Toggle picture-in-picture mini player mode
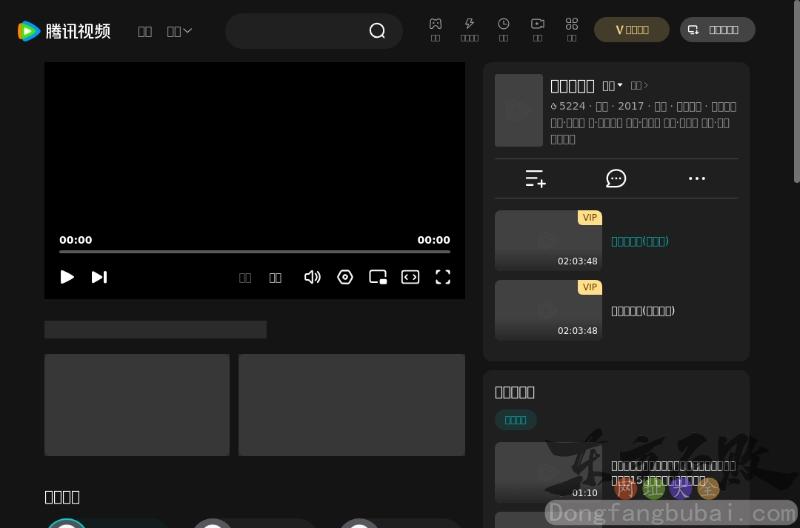The height and width of the screenshot is (528, 800). 378,277
